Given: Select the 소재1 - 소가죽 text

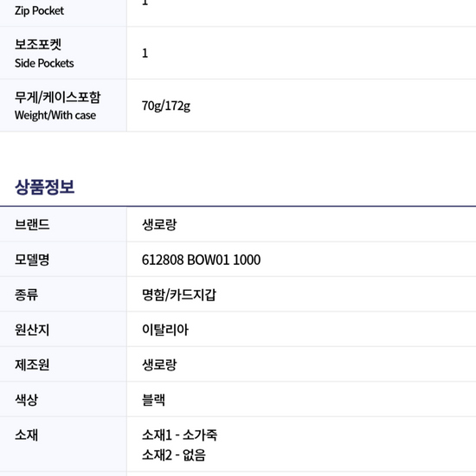Looking at the screenshot, I should [x=179, y=434].
